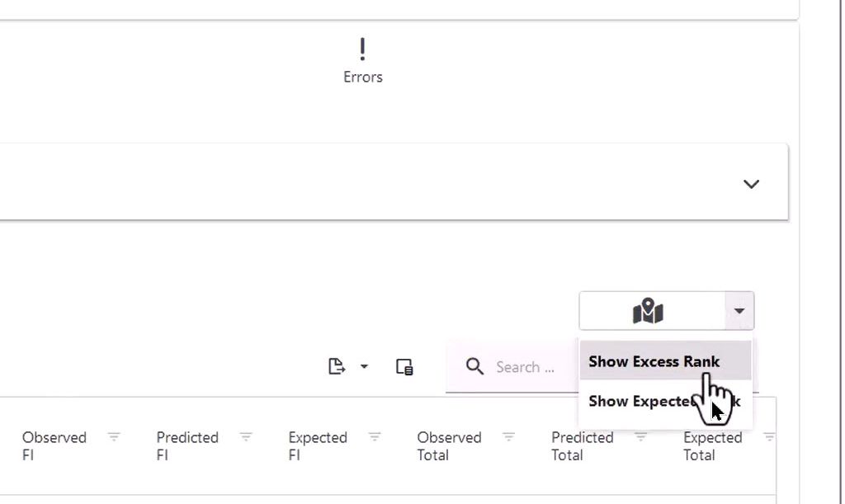845x504 pixels.
Task: Select Show Excess Rank option
Action: [654, 361]
